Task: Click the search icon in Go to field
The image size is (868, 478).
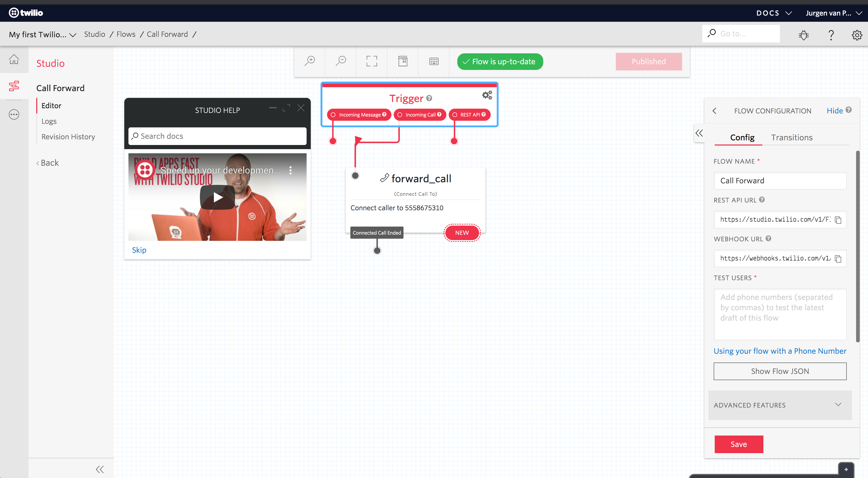Action: coord(711,33)
